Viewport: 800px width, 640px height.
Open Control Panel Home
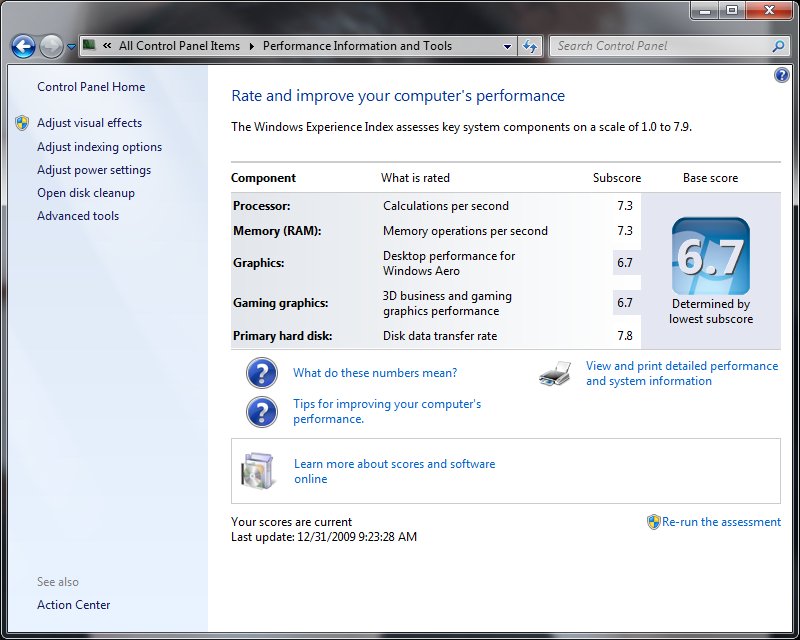(x=91, y=87)
